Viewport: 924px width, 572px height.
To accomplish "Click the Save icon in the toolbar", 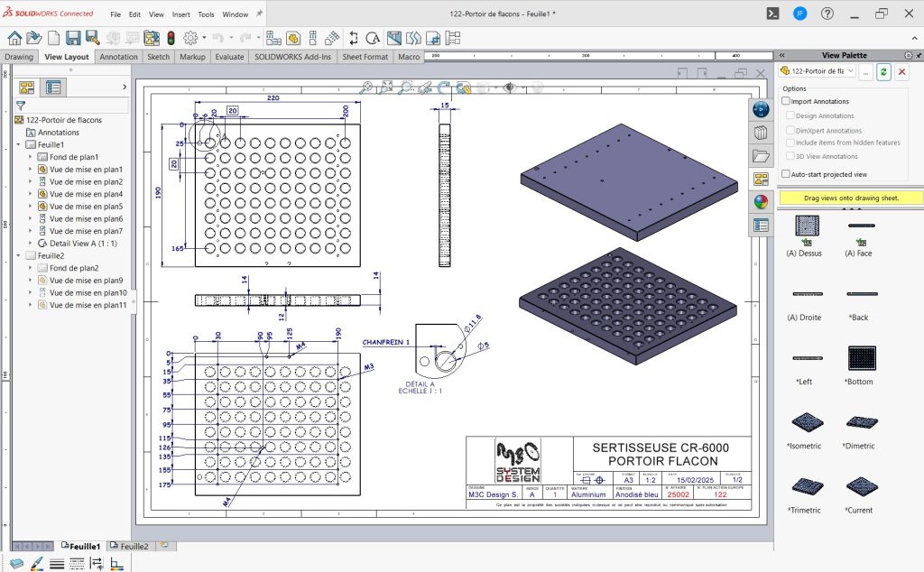I will coord(73,38).
